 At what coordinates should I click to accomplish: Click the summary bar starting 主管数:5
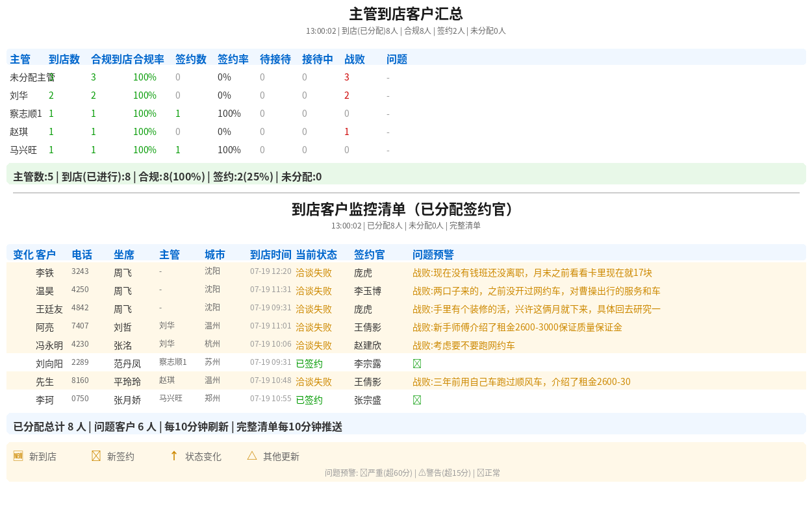tap(406, 174)
